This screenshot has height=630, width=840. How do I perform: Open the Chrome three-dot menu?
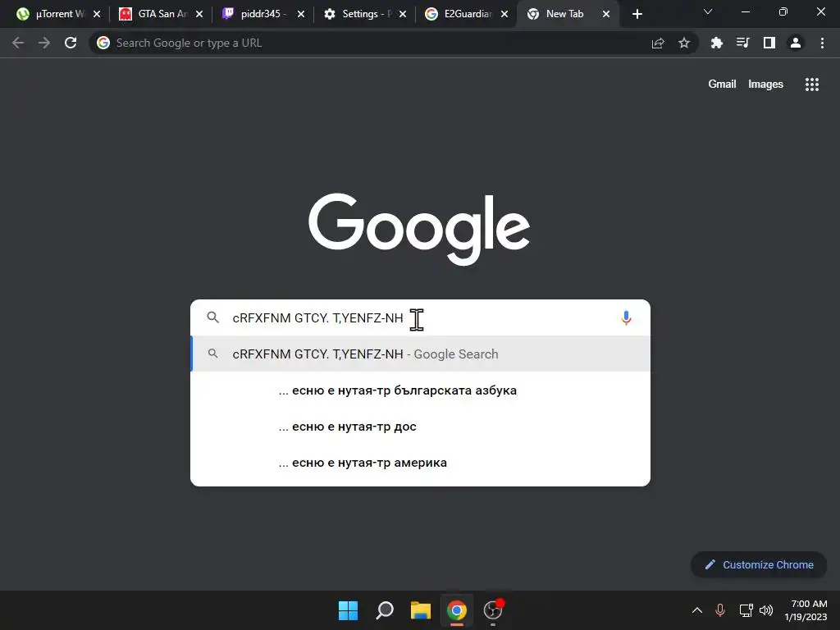click(822, 43)
